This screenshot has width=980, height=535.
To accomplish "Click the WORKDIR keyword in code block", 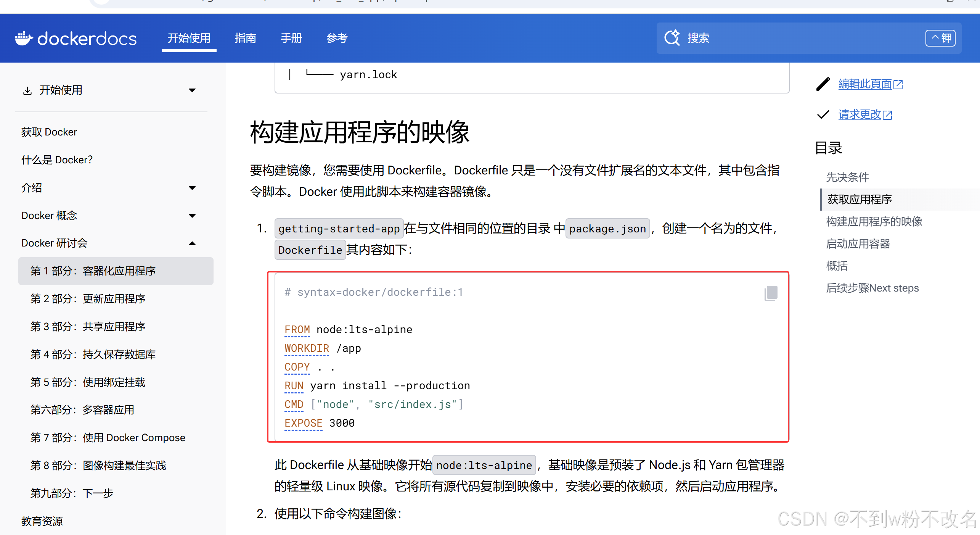I will click(x=307, y=348).
